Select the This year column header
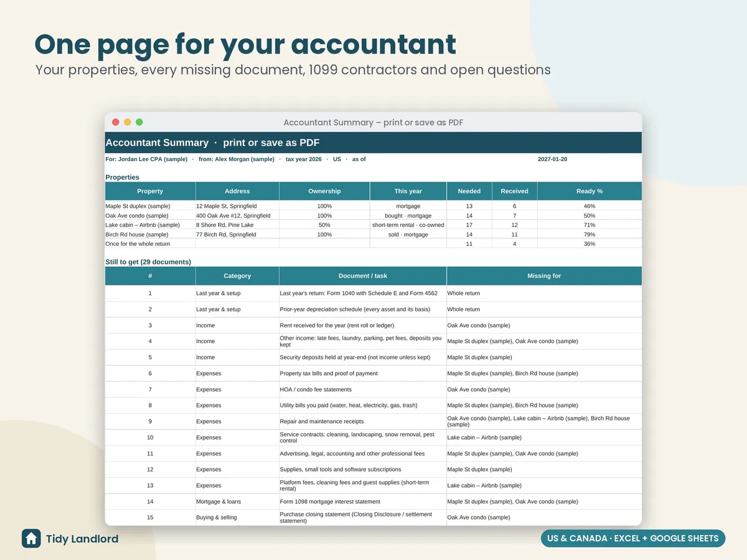This screenshot has width=747, height=560. click(408, 191)
